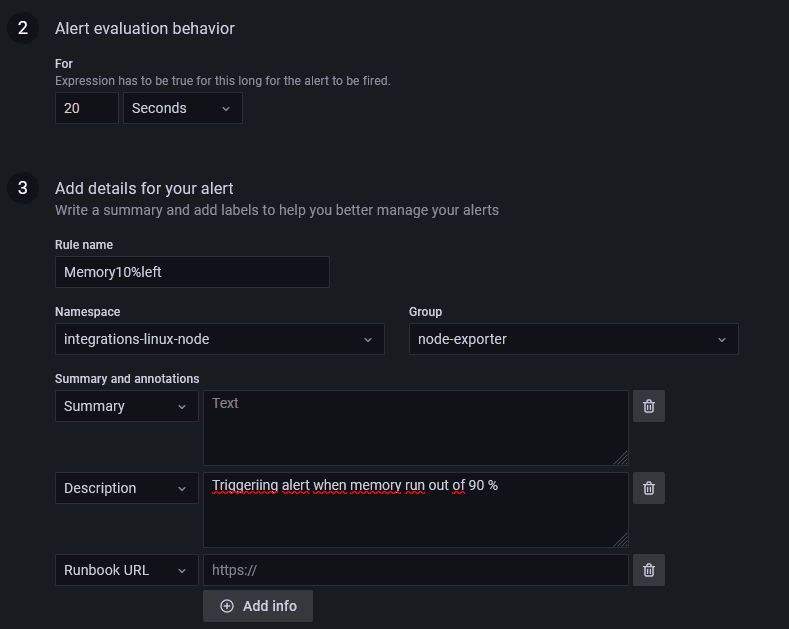The image size is (789, 629).
Task: Change the Summary annotation type dropdown
Action: coord(126,406)
